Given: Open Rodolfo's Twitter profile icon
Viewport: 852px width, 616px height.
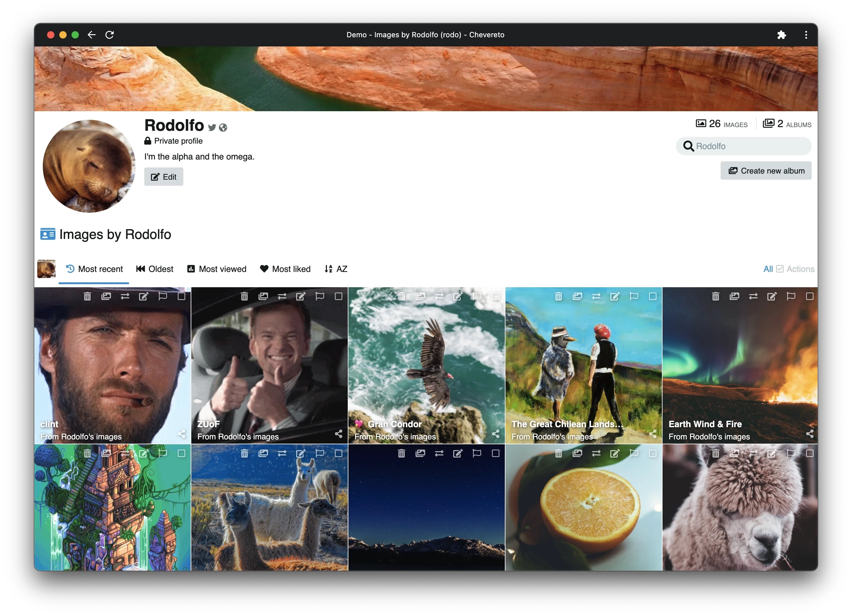Looking at the screenshot, I should [212, 128].
